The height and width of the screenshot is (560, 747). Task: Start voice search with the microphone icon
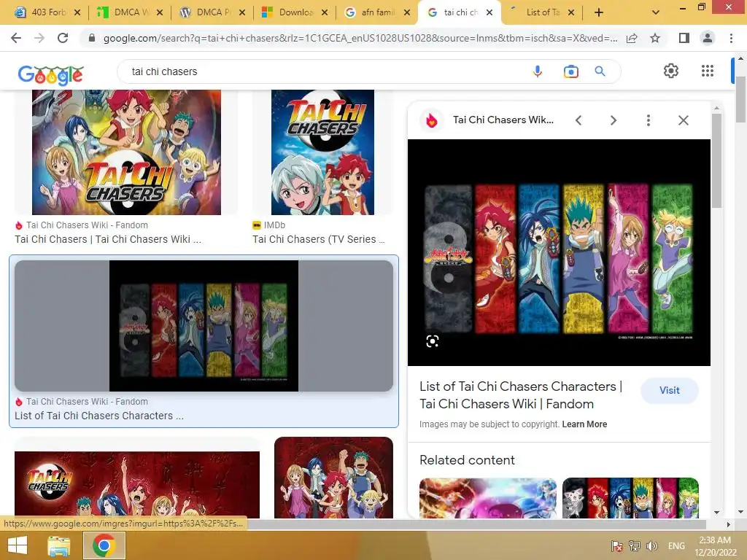[538, 71]
